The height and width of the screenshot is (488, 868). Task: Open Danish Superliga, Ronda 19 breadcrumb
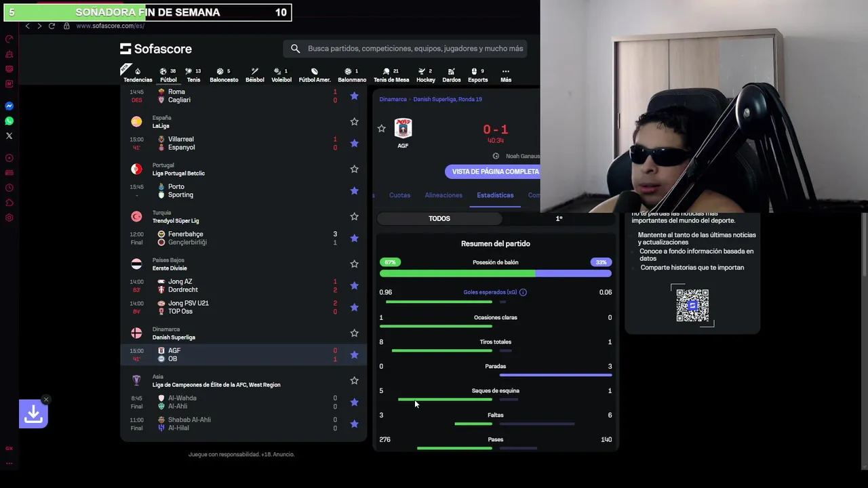pyautogui.click(x=448, y=99)
